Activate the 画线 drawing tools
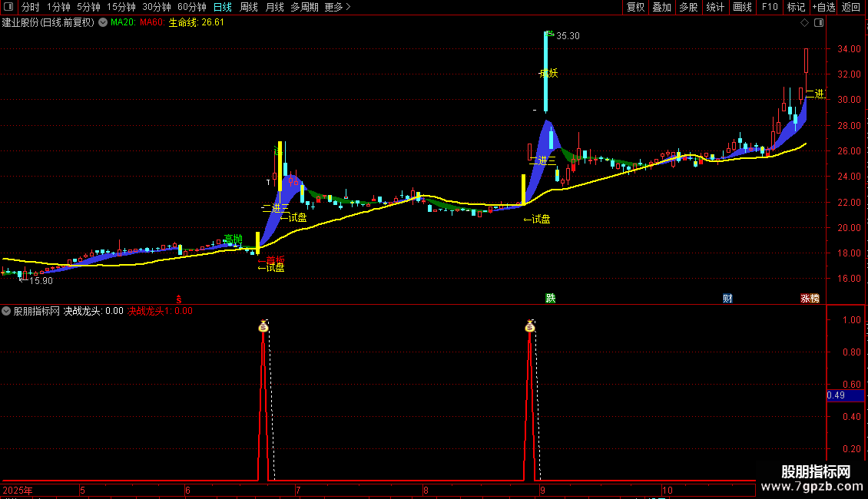This screenshot has width=868, height=499. [742, 7]
